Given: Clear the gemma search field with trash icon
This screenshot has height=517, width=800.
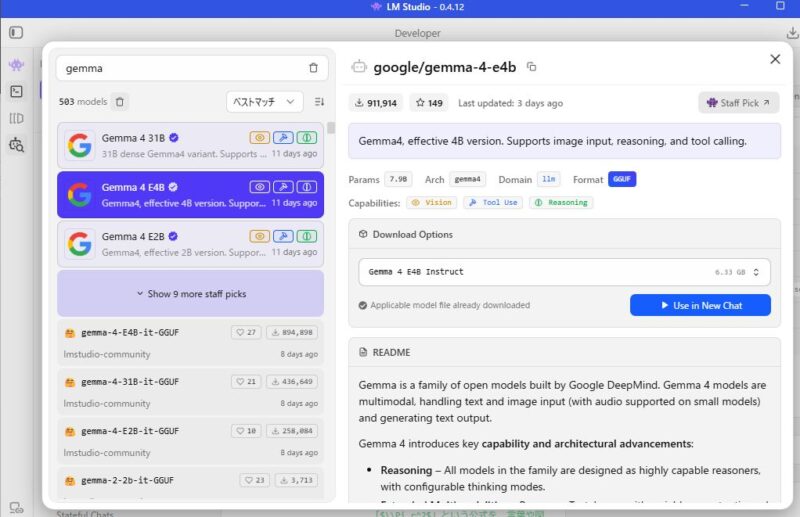Looking at the screenshot, I should [313, 68].
